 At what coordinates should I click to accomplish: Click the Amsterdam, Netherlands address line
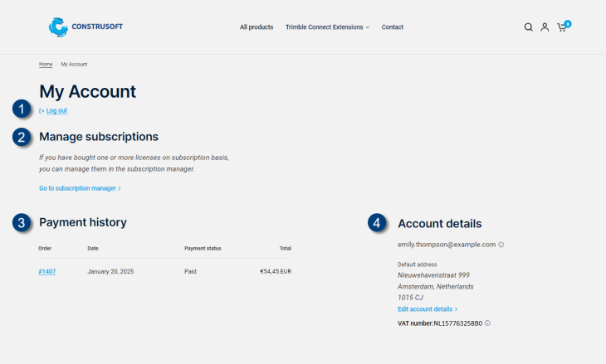coord(436,286)
